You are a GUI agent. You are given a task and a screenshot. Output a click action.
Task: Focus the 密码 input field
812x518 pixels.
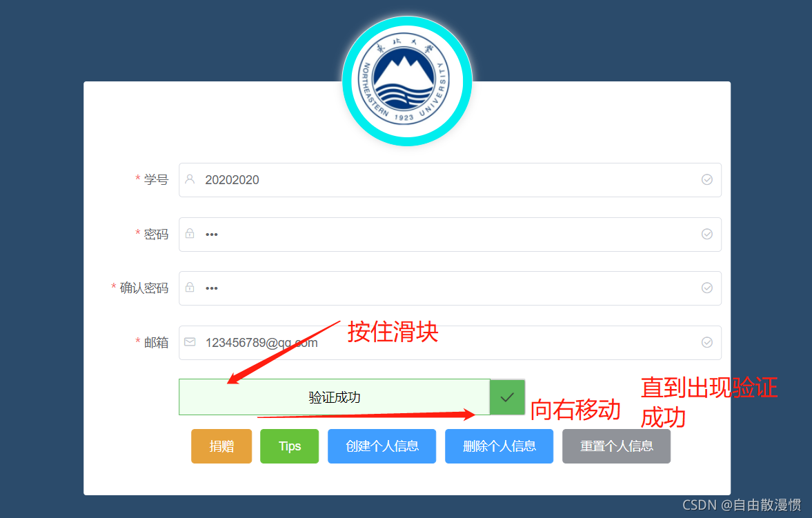click(450, 234)
